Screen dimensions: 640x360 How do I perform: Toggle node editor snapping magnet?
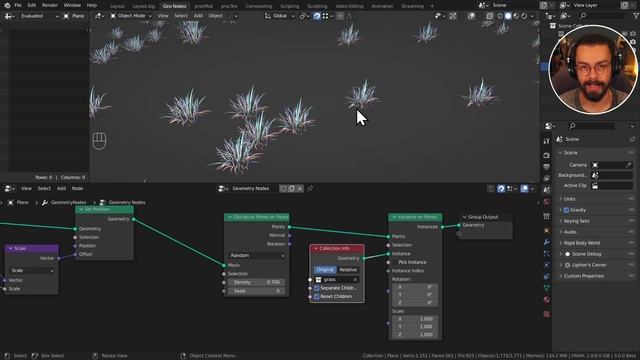[x=501, y=189]
